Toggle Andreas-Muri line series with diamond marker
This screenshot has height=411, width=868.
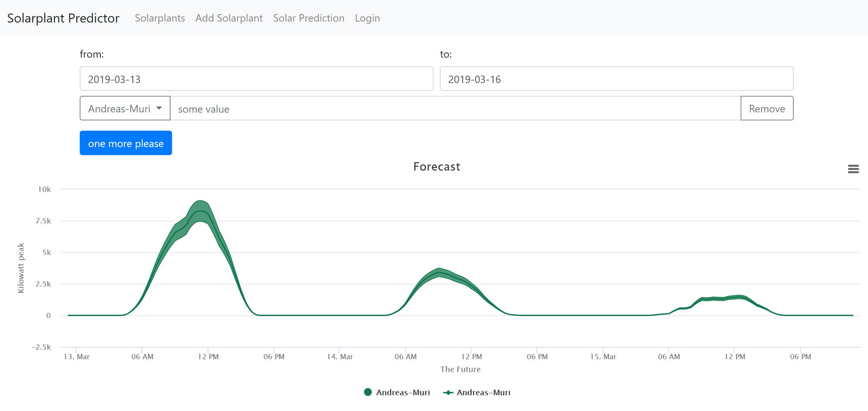[x=477, y=392]
